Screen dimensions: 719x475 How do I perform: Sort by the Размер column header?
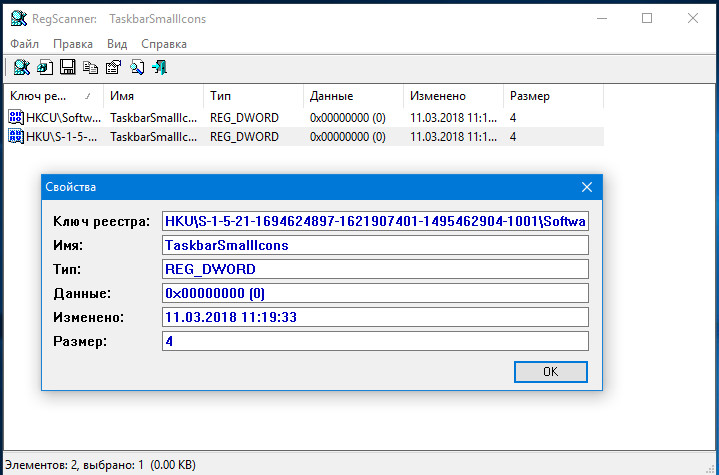(553, 96)
